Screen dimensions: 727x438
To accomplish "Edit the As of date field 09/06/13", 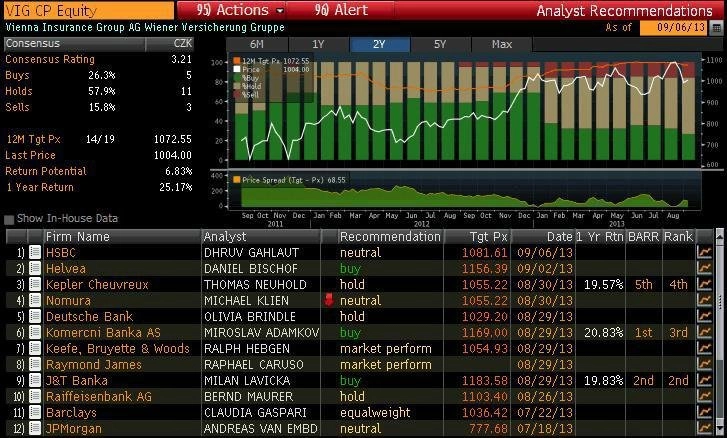I will pyautogui.click(x=675, y=27).
